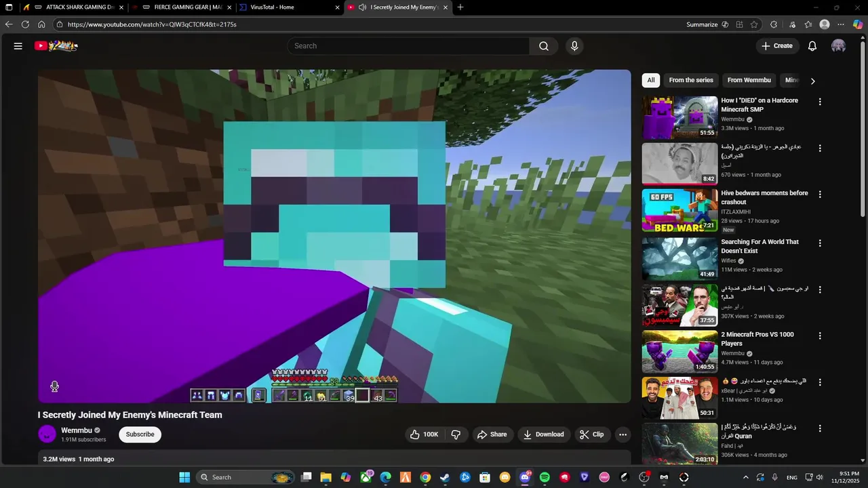Click the video player to pause
Image resolution: width=868 pixels, height=488 pixels.
click(x=334, y=236)
